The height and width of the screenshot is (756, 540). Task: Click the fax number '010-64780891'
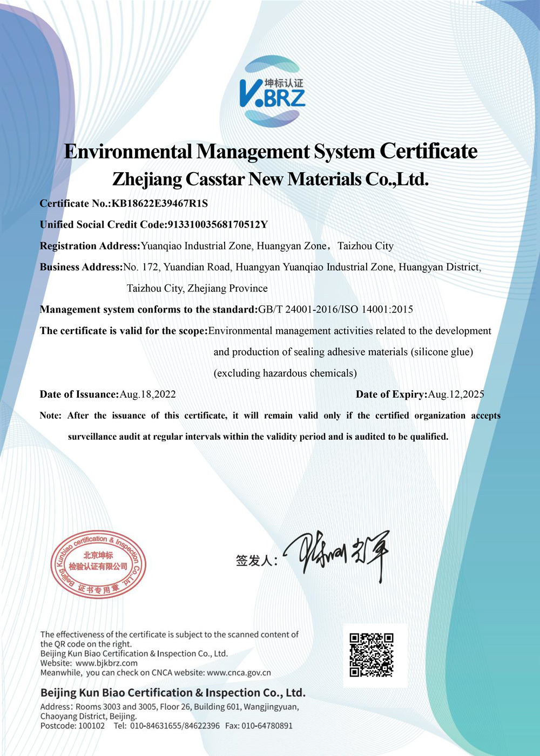pyautogui.click(x=267, y=726)
